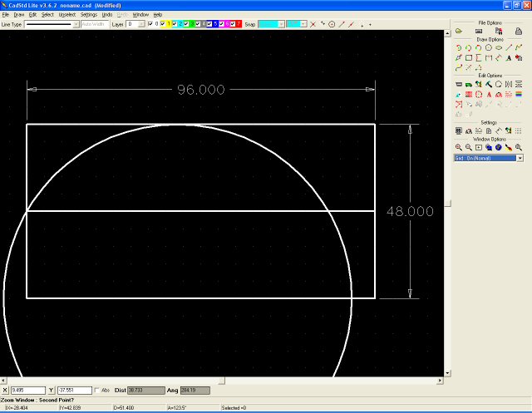Toggle yellow layer 1 checkbox
Image resolution: width=532 pixels, height=413 pixels.
pyautogui.click(x=163, y=24)
